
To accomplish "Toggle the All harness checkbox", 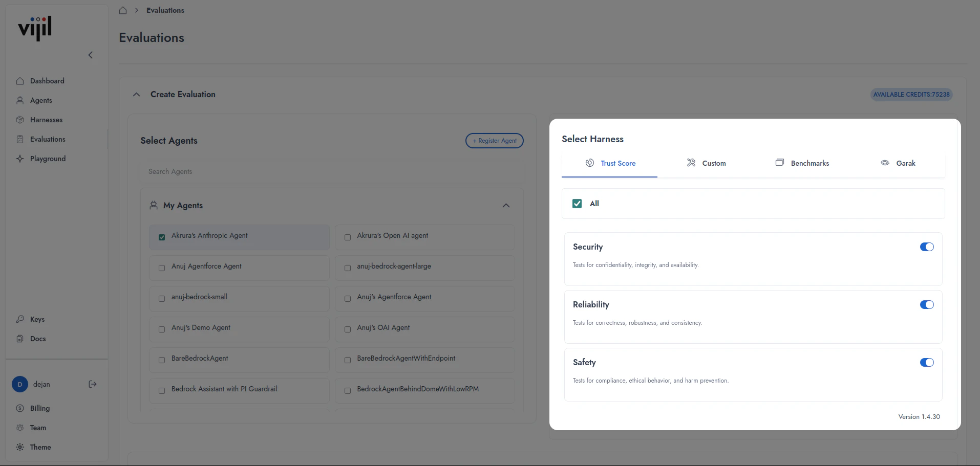I will 577,204.
